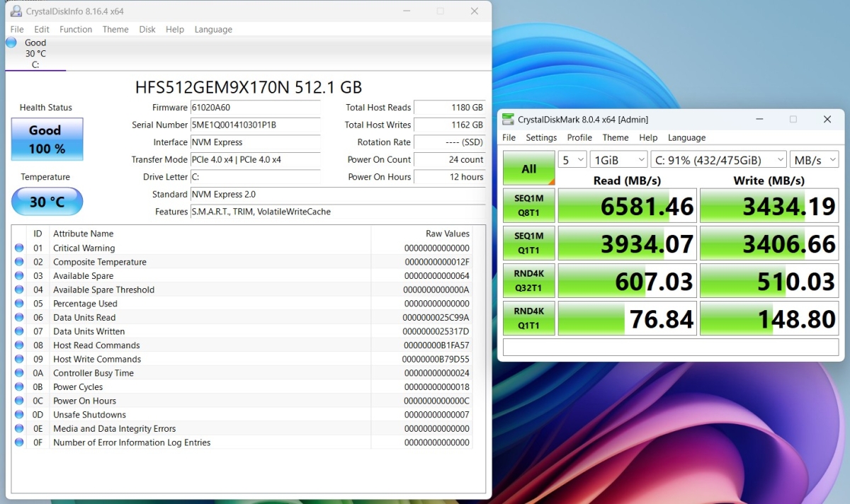Run the SEQ1M Q1T1 test
The width and height of the screenshot is (850, 504).
pyautogui.click(x=528, y=244)
